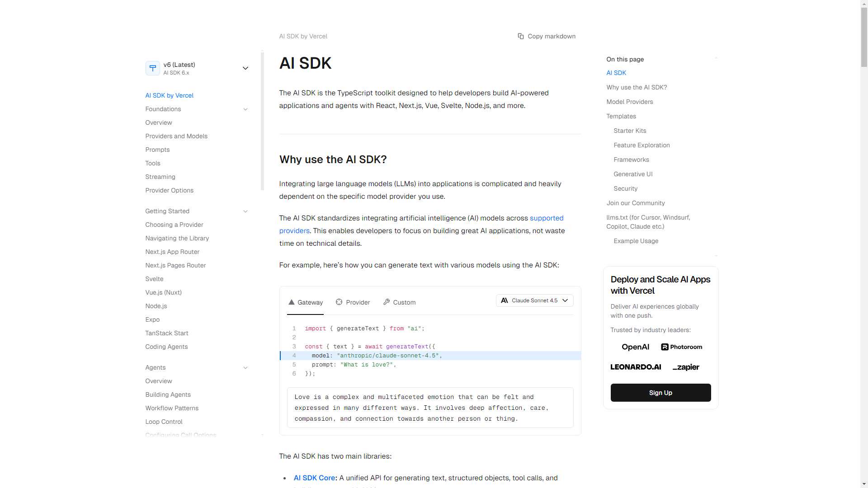Viewport: 868px width, 488px height.
Task: Follow the supported providers link
Action: click(547, 218)
